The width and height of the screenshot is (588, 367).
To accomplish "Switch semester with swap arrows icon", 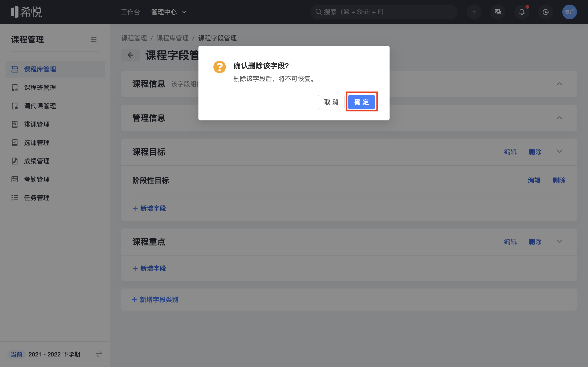I will 99,354.
